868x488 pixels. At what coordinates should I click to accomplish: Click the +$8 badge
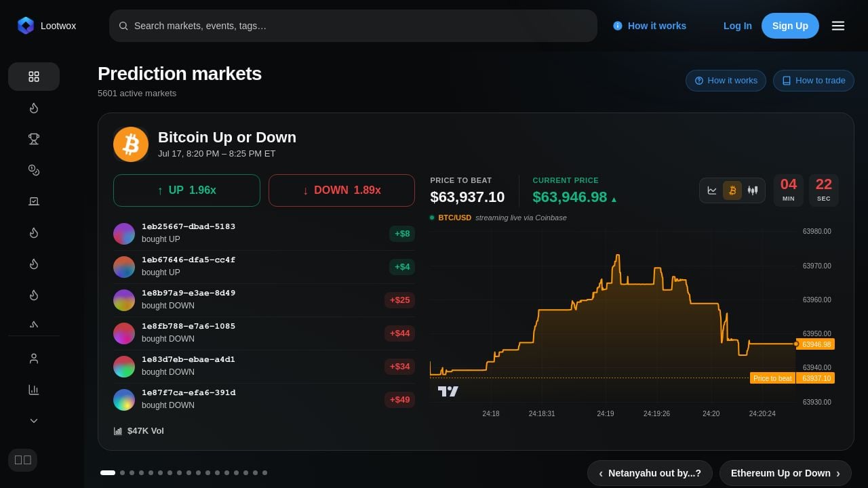pos(402,234)
